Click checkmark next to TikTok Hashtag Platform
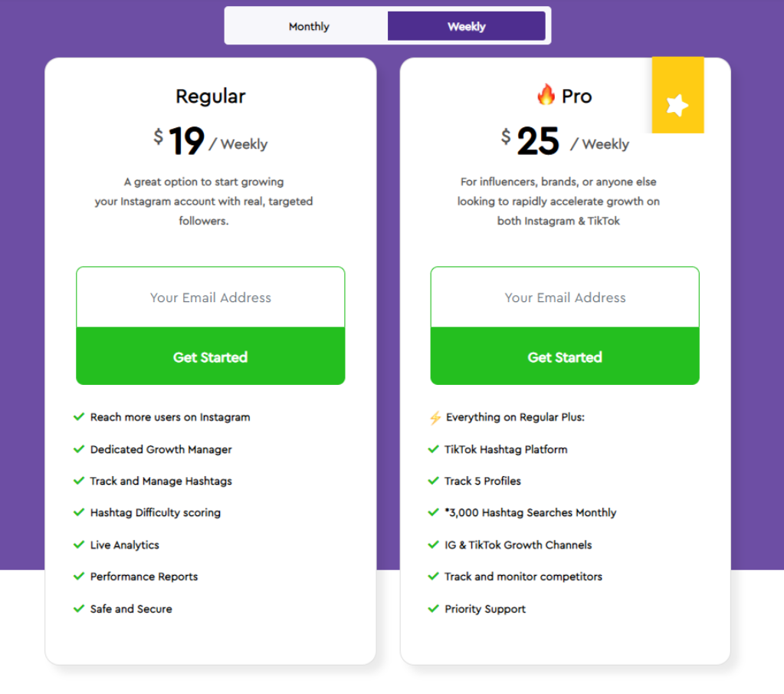 pos(434,449)
